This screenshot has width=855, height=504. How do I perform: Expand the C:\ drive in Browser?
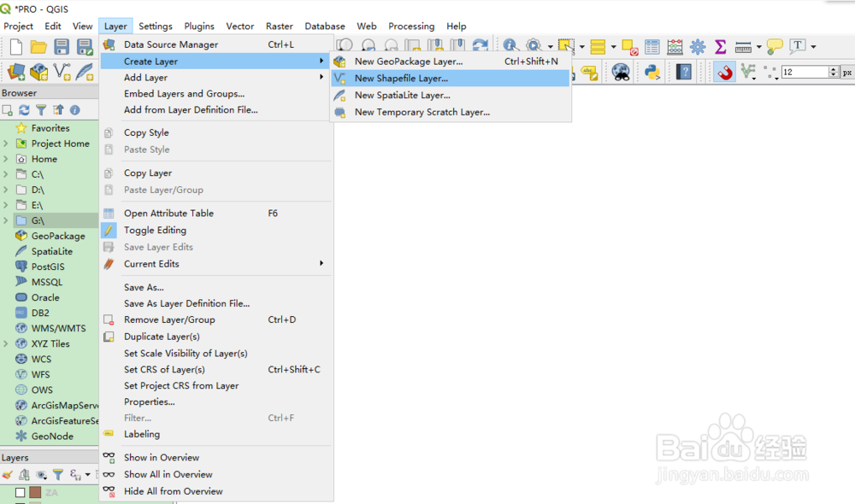(5, 174)
